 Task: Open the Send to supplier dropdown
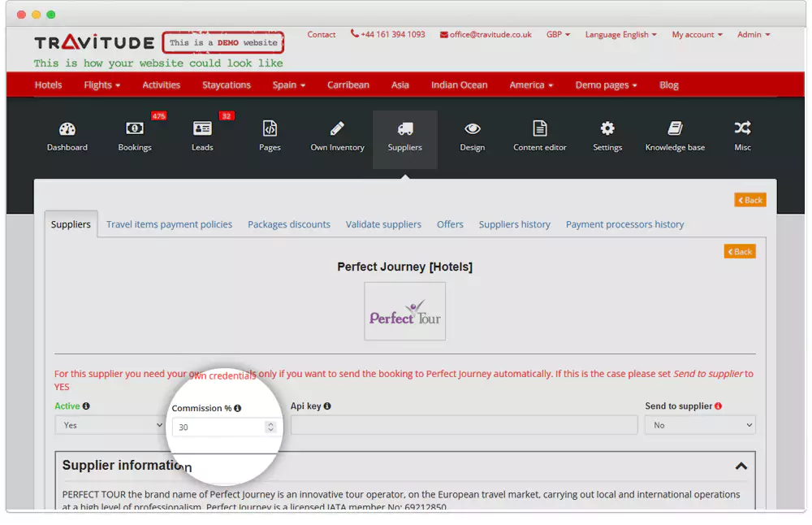[700, 424]
